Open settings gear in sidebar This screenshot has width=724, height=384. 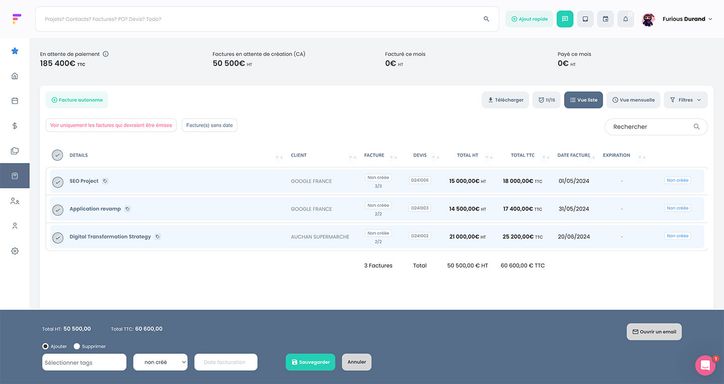point(15,251)
